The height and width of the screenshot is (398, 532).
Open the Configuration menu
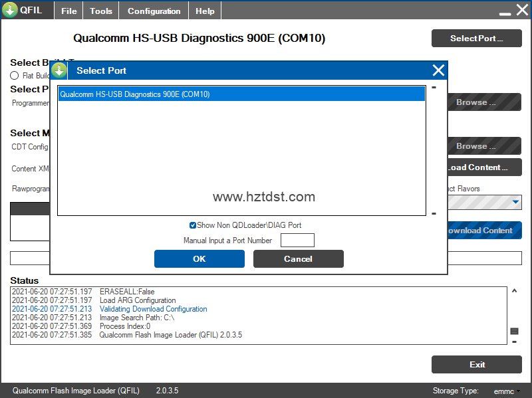154,11
